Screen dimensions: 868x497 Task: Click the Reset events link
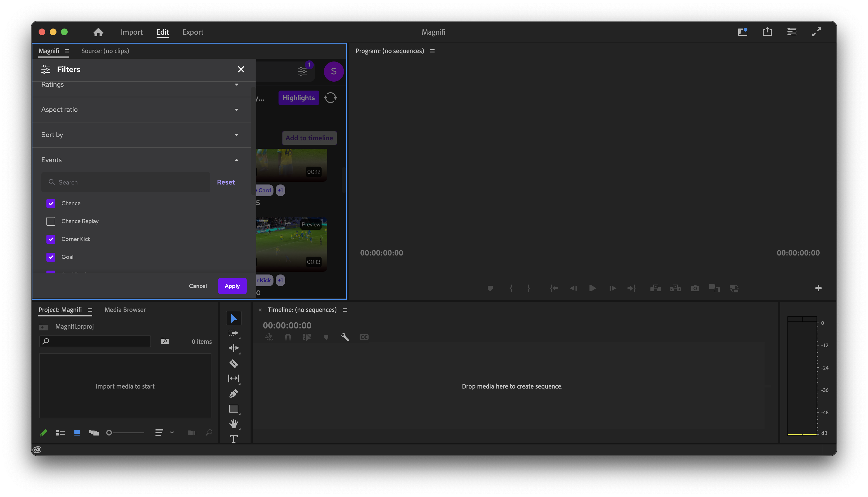click(226, 182)
